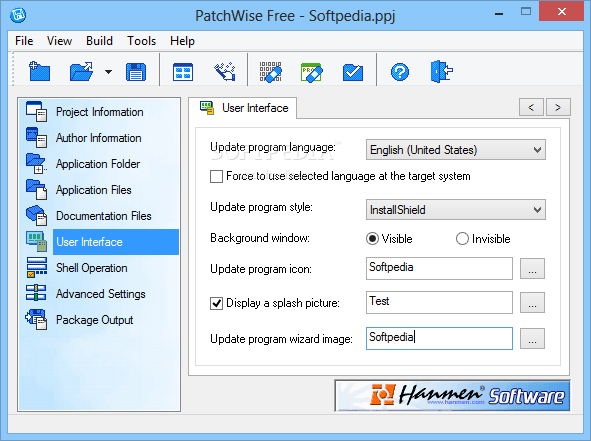Expand the Open Project recent files arrow
Screen dimensions: 591x441
click(x=108, y=72)
